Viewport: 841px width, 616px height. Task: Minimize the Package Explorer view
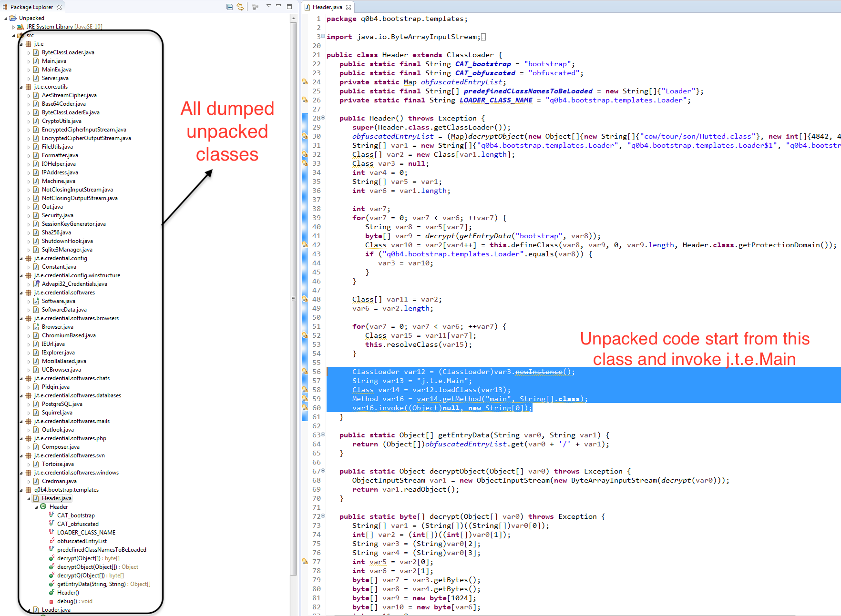(278, 6)
